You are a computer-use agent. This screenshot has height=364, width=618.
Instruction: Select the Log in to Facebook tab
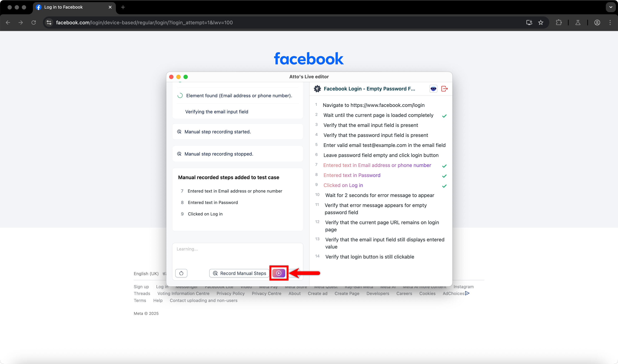[63, 7]
